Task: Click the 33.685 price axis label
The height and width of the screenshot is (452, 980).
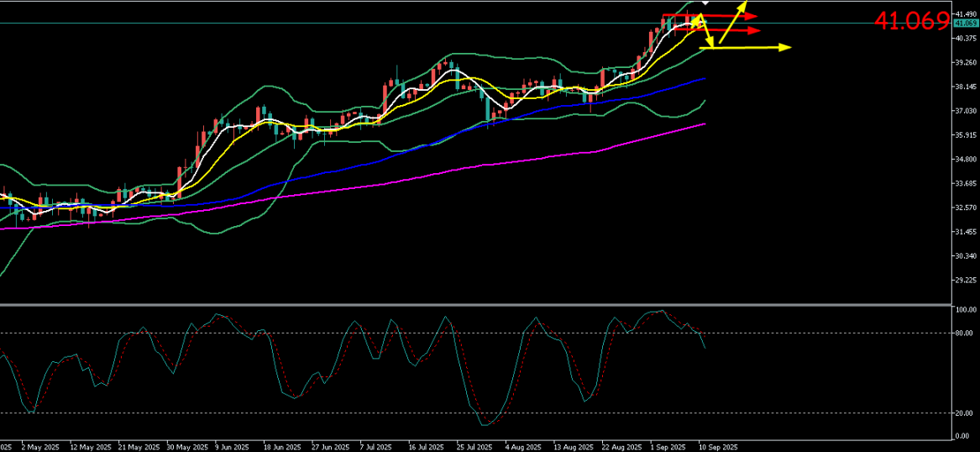Action: pyautogui.click(x=967, y=184)
